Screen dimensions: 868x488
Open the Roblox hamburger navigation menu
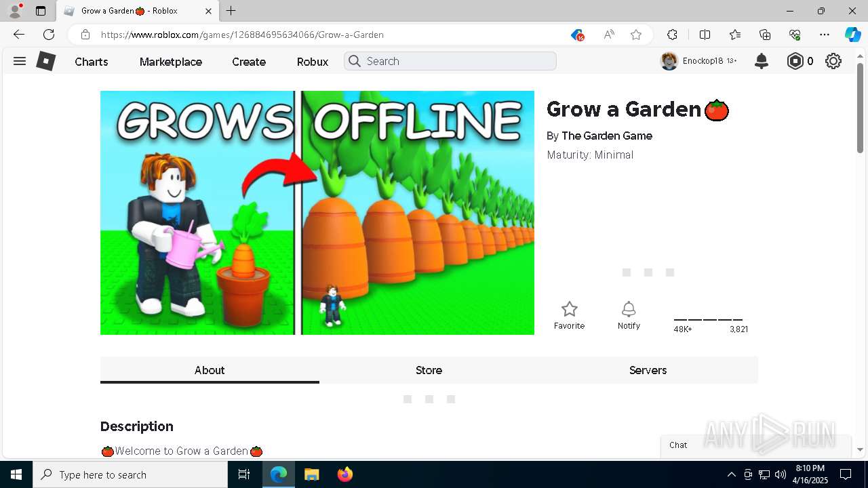point(20,61)
